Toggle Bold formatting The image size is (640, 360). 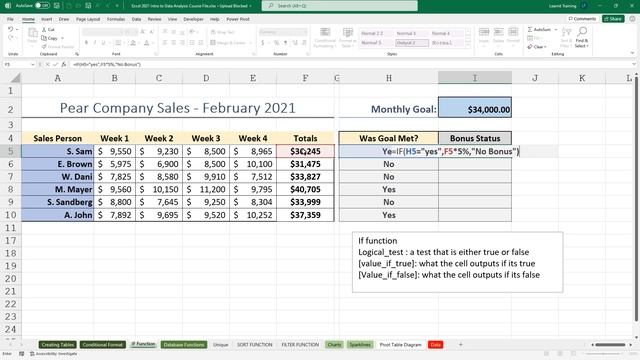(x=86, y=43)
